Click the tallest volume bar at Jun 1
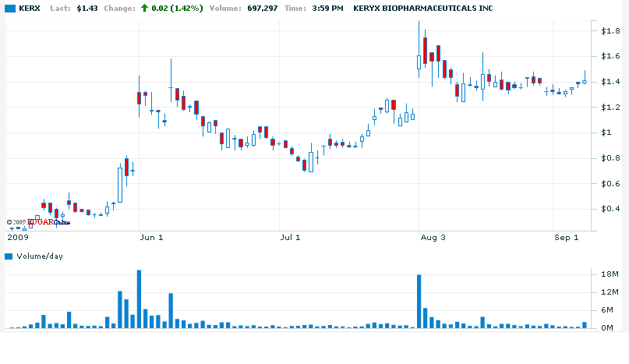Screen dimensions: 629x364 point(139,299)
